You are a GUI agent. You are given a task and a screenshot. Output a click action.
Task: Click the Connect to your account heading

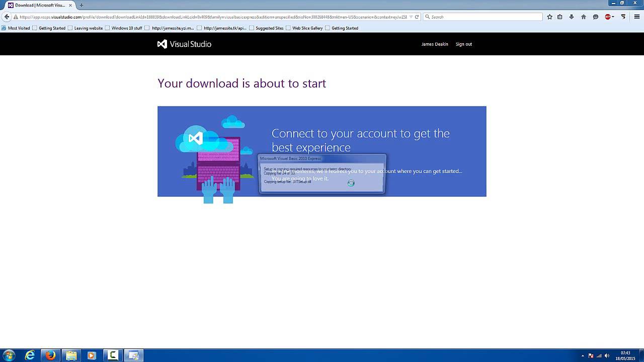[361, 140]
